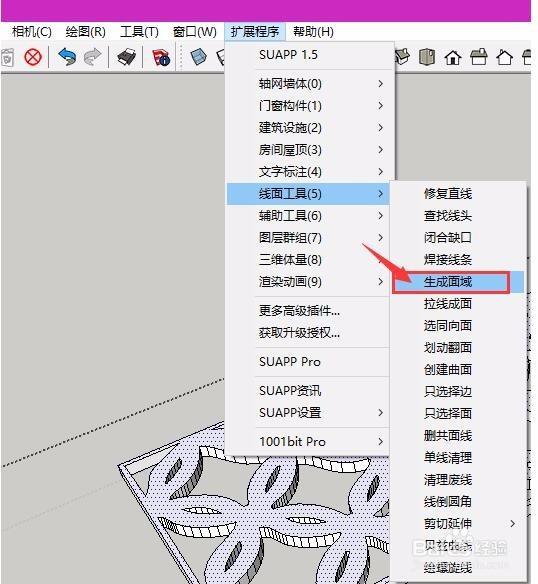Close the 扩展程序 menu
Screen dimensions: 538x584
[x=255, y=32]
